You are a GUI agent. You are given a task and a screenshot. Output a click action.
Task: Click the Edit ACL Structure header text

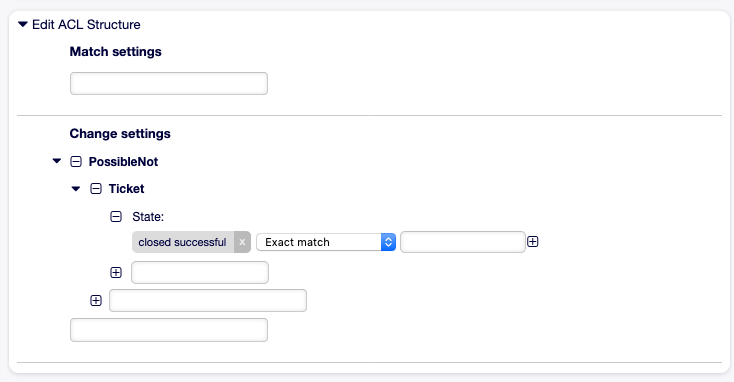click(86, 24)
